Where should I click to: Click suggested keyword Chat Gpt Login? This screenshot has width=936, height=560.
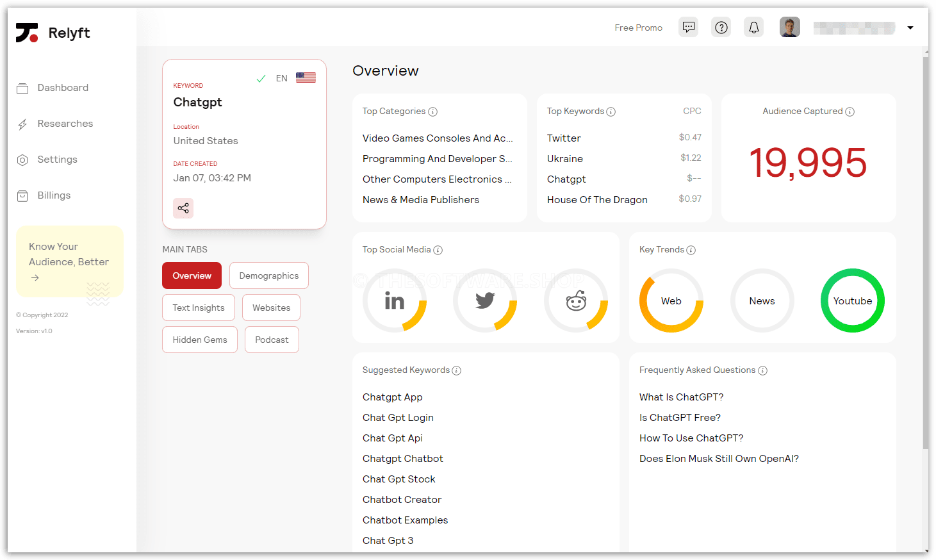[398, 418]
